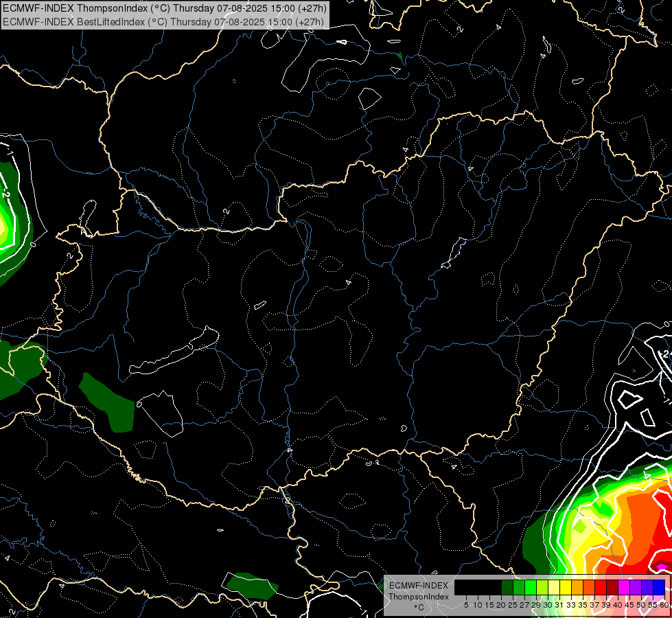The width and height of the screenshot is (672, 618).
Task: Click the medium green 25-27 legend swatch
Action: [519, 588]
